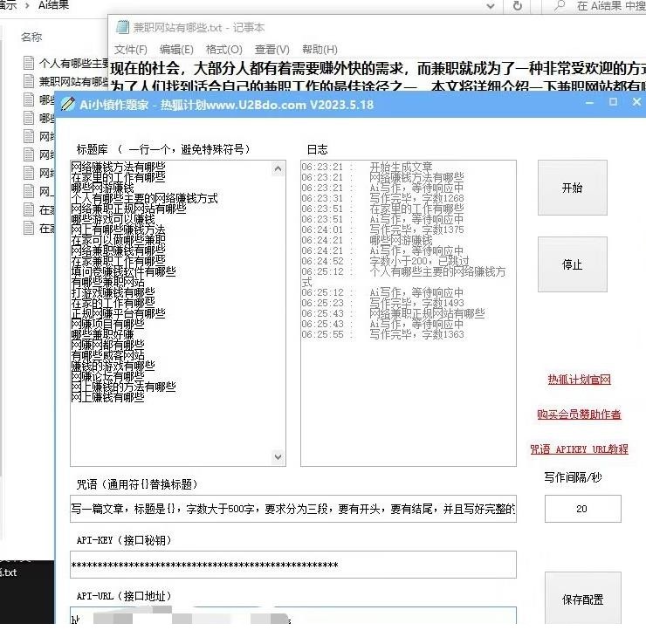Open Notepad's 帮助(H) menu
Image resolution: width=646 pixels, height=644 pixels.
(x=320, y=50)
